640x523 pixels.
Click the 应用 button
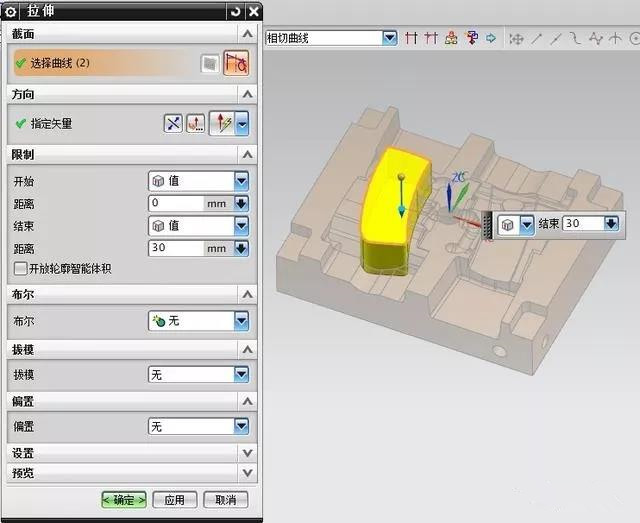coord(174,499)
